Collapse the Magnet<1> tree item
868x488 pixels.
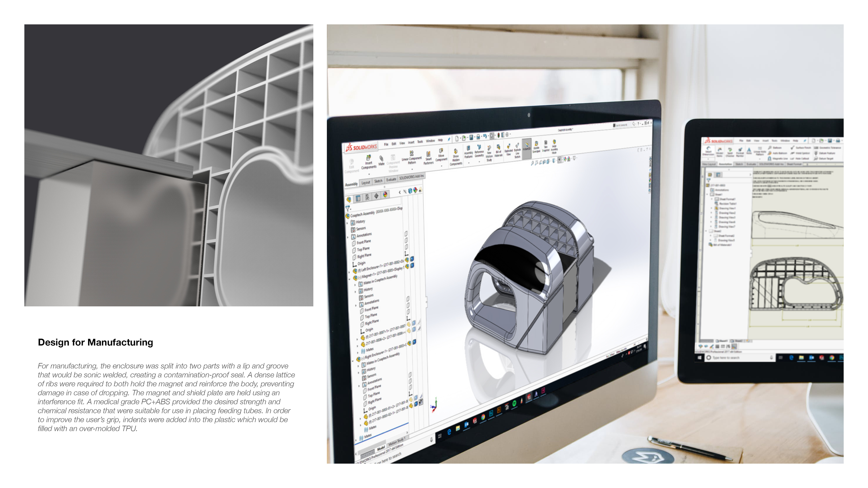point(349,279)
